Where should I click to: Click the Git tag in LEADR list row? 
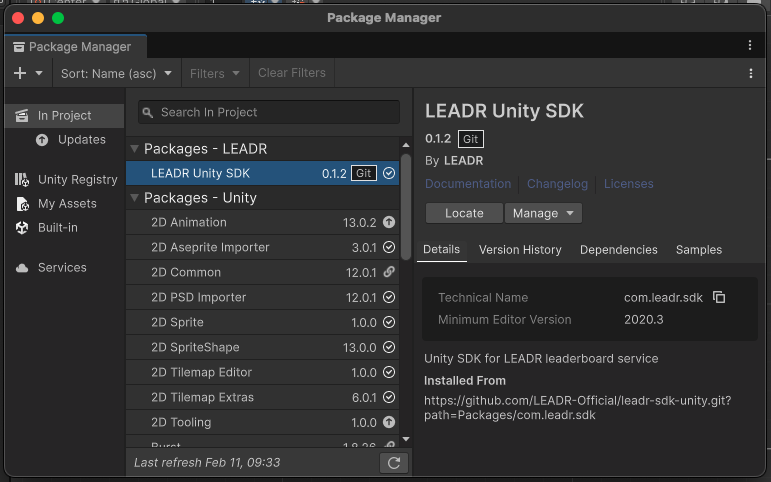tap(364, 173)
